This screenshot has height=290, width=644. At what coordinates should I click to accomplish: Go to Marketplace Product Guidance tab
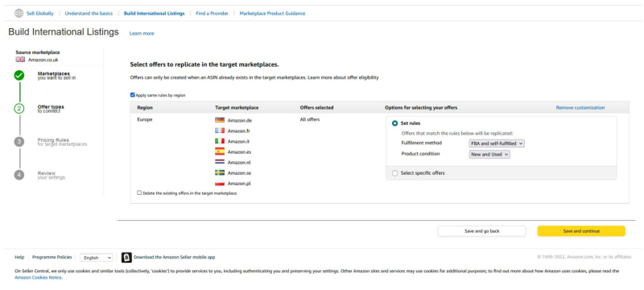point(272,14)
